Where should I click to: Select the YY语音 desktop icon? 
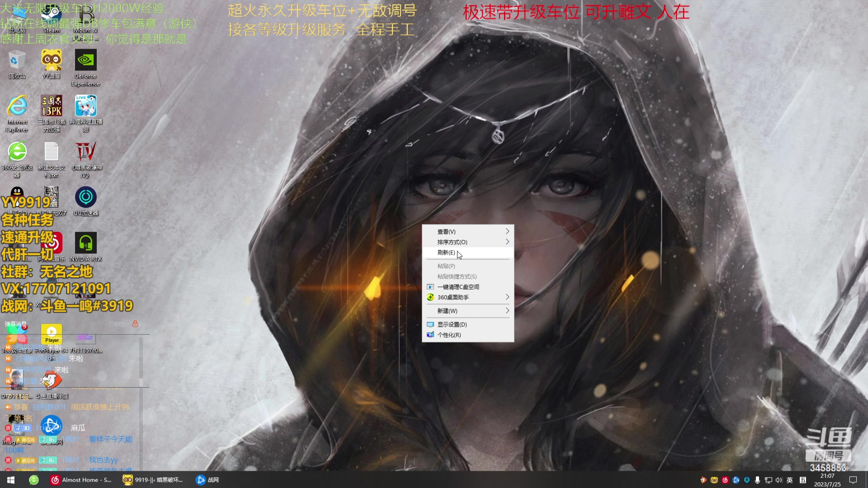click(52, 65)
